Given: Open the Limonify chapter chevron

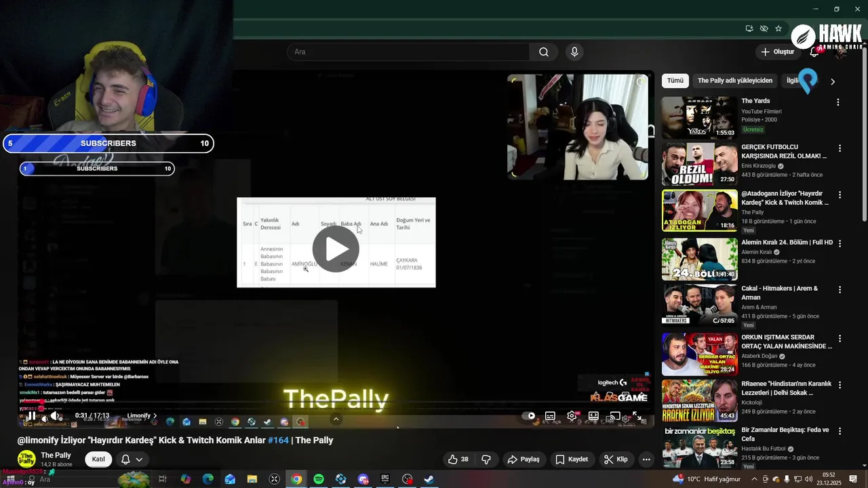Looking at the screenshot, I should pos(155,416).
